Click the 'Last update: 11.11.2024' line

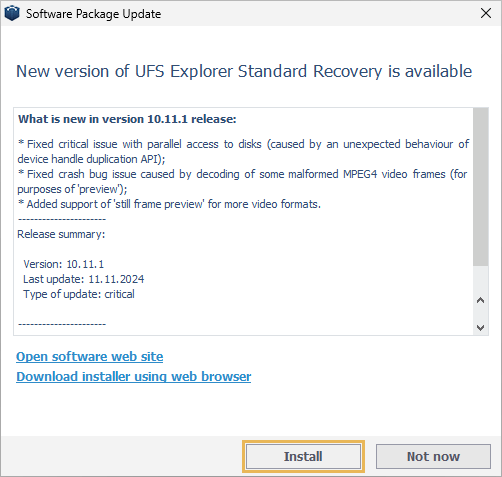click(83, 279)
